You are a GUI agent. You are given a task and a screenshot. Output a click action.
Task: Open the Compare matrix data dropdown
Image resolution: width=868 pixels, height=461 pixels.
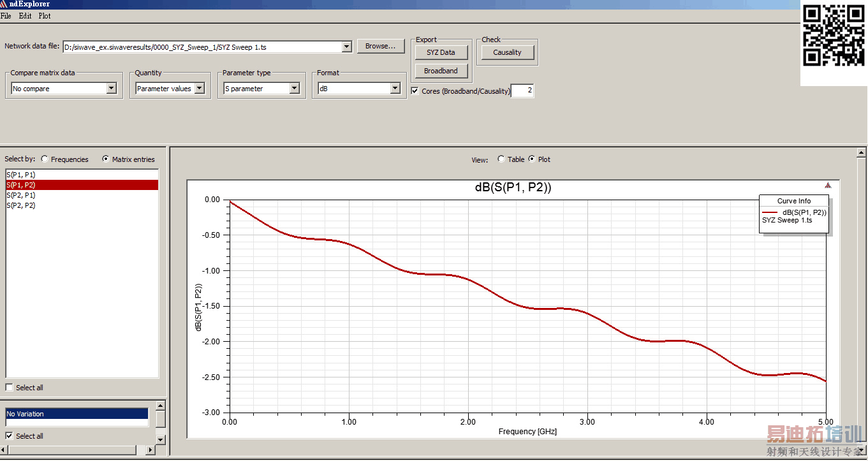click(x=112, y=89)
